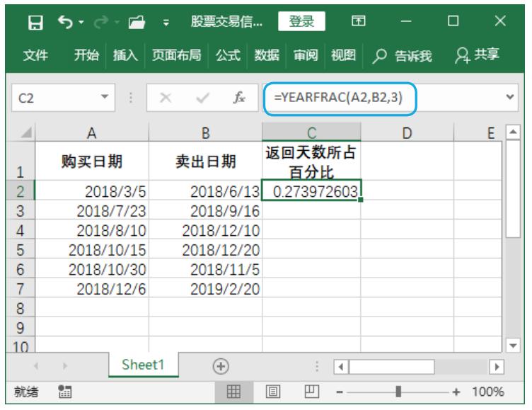Select cell containing 2018/11/5
This screenshot has height=410, width=532.
click(x=206, y=269)
